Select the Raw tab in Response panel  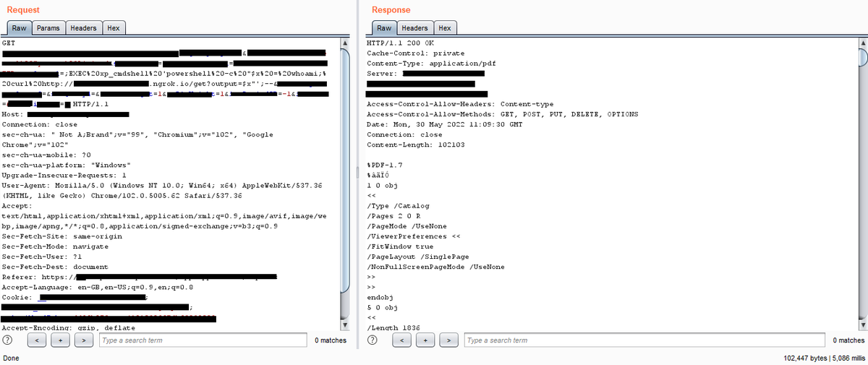[x=384, y=27]
